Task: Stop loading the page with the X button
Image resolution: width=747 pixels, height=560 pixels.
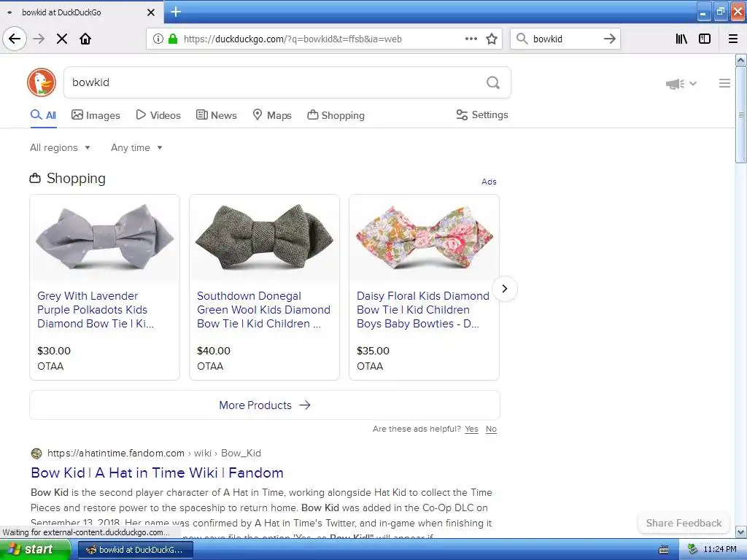Action: click(62, 39)
